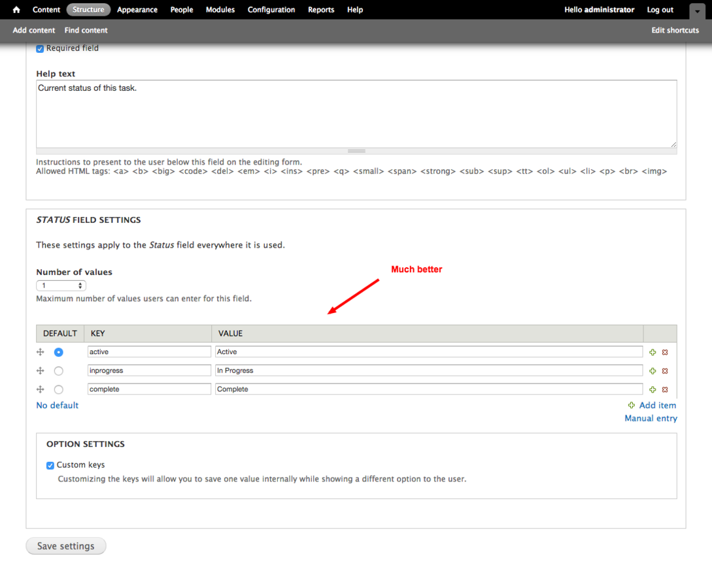Open the Reports menu
712x588 pixels.
coord(321,10)
